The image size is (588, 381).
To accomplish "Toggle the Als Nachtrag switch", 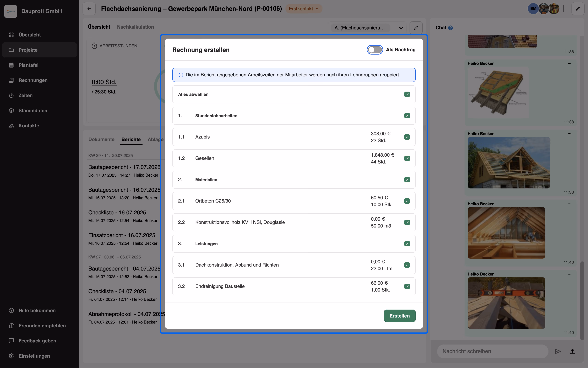I will (375, 50).
